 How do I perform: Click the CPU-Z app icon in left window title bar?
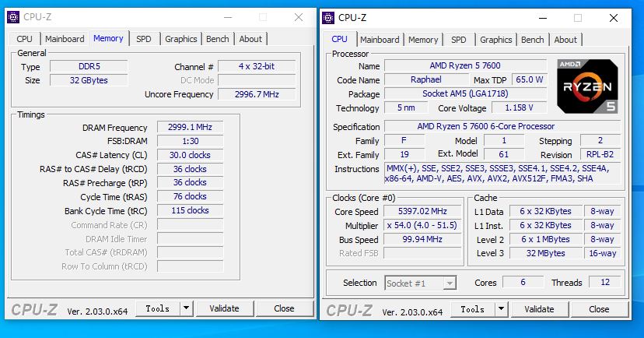[13, 17]
